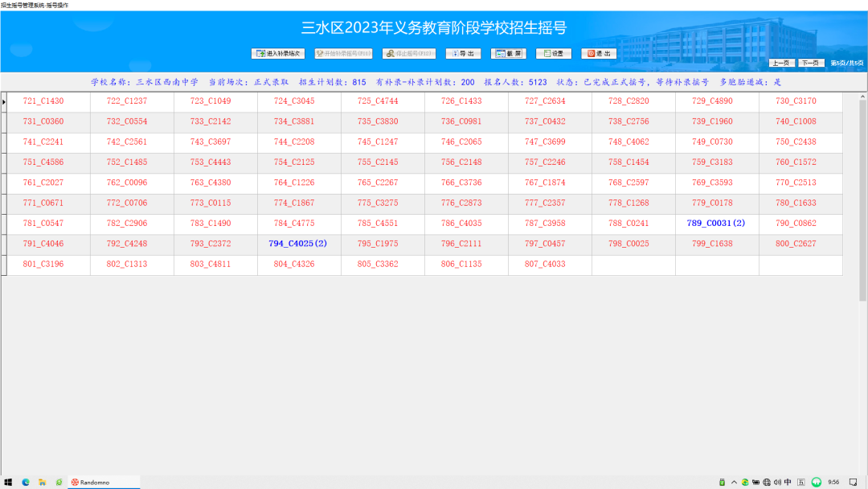The width and height of the screenshot is (868, 489).
Task: Click the 招生计划数 value 815
Action: pos(358,82)
